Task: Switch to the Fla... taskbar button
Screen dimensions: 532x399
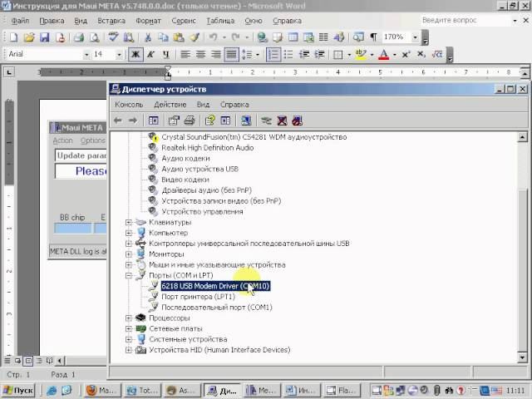Action: pyautogui.click(x=342, y=391)
